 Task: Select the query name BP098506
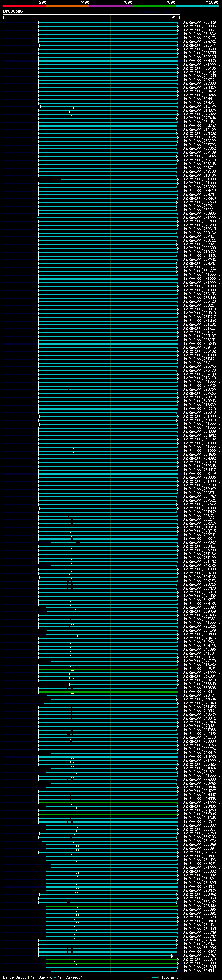(13, 11)
